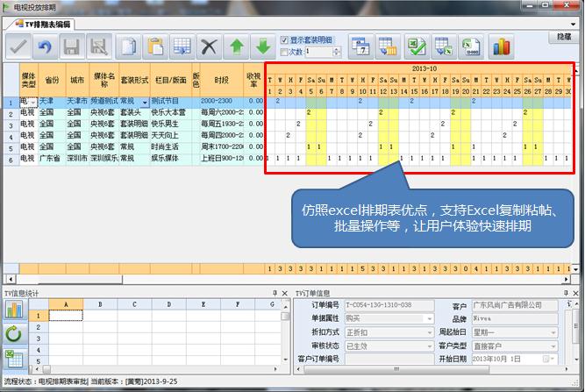The image size is (585, 392).
Task: Click the green refresh icon in statistics panel
Action: point(14,334)
